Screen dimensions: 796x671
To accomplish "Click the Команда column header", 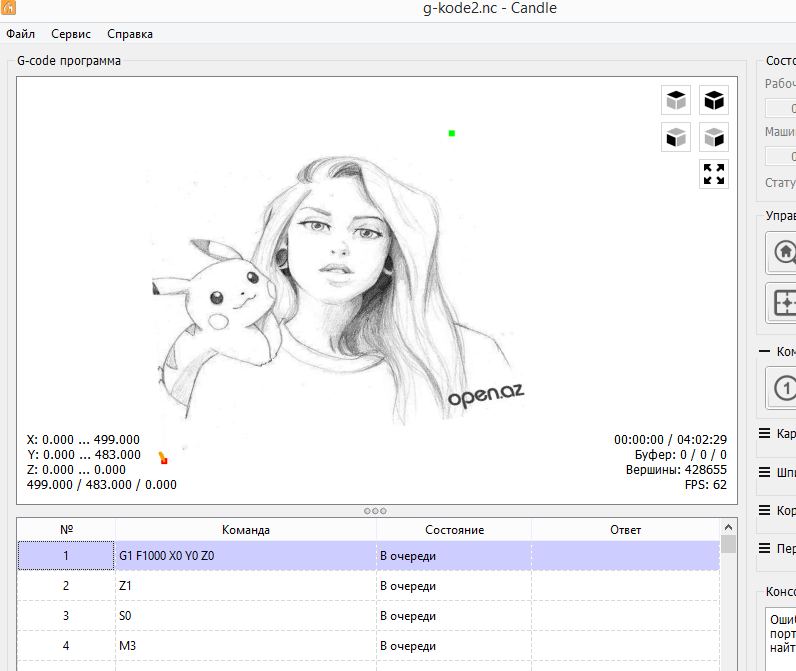I will pos(246,529).
